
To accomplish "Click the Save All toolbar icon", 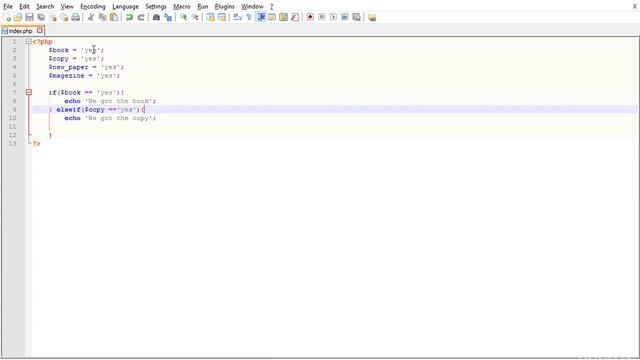I will coord(41,17).
